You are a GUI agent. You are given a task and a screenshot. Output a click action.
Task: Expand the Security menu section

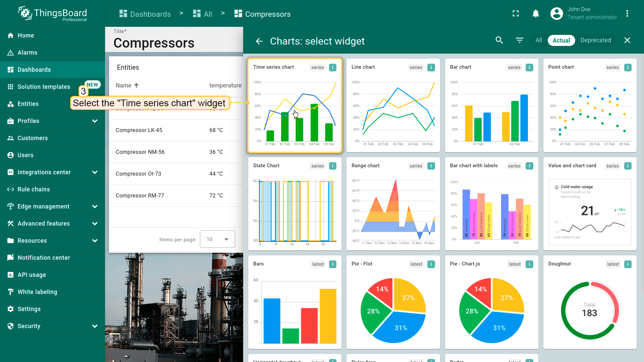(95, 326)
